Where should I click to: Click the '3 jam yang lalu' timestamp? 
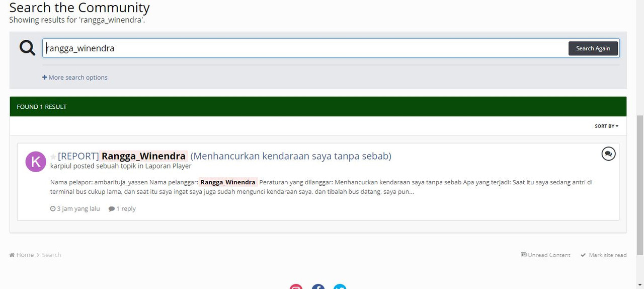pos(75,209)
